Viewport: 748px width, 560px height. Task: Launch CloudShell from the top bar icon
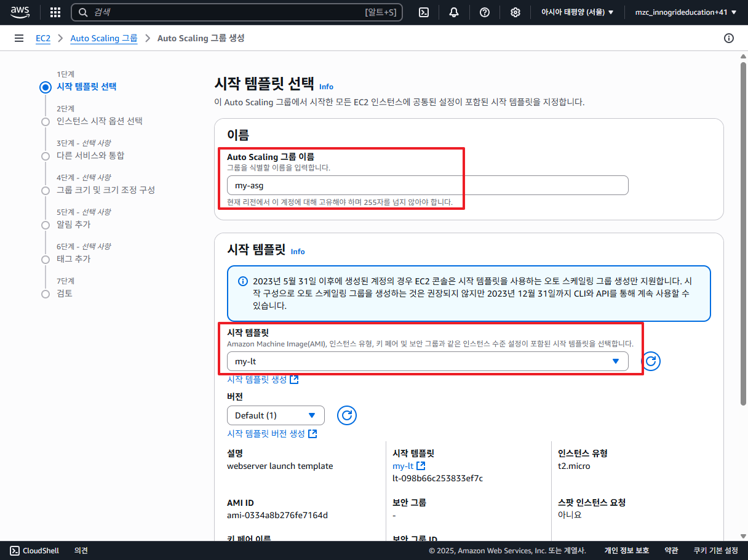[424, 12]
